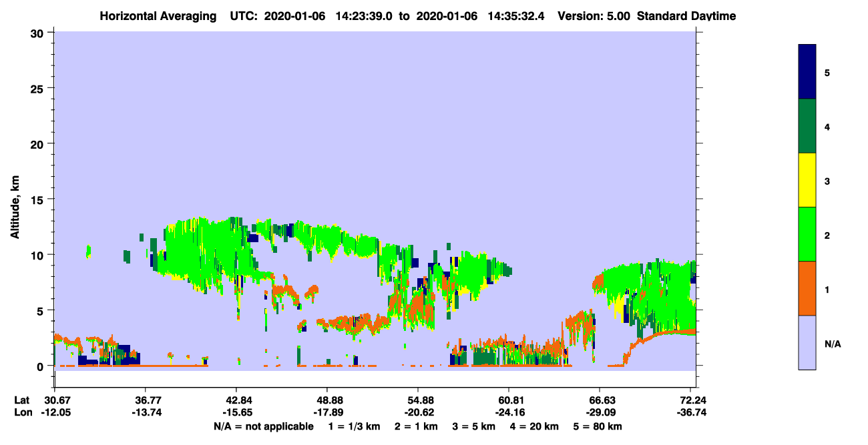Select the dark green colorbar segment labeled 4
868x445 pixels.
(807, 126)
